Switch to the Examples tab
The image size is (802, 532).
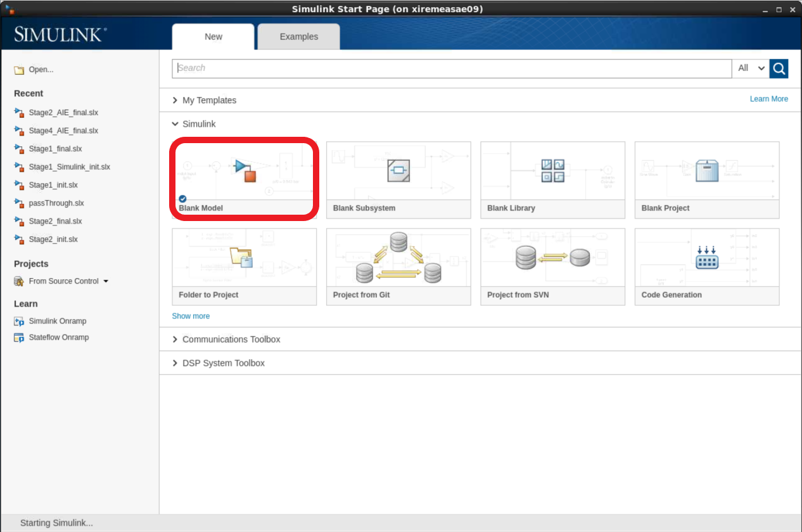298,37
